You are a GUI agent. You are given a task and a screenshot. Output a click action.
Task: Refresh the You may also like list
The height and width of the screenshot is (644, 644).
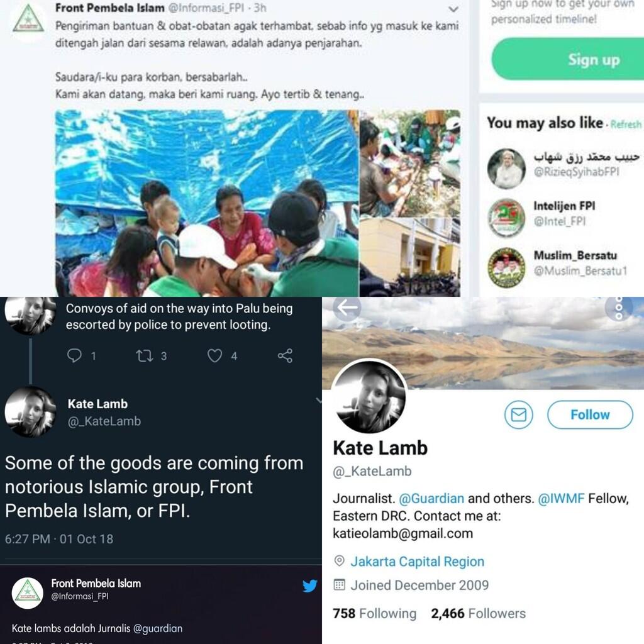pyautogui.click(x=625, y=125)
